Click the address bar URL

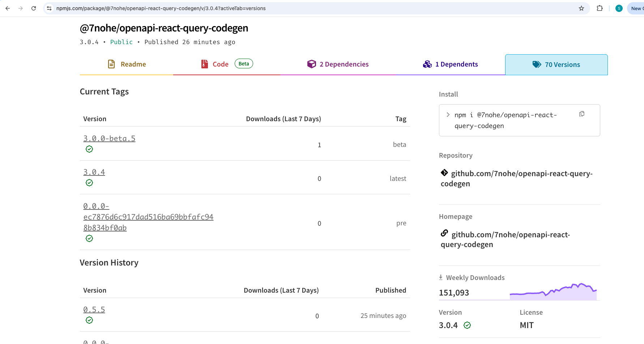(161, 8)
